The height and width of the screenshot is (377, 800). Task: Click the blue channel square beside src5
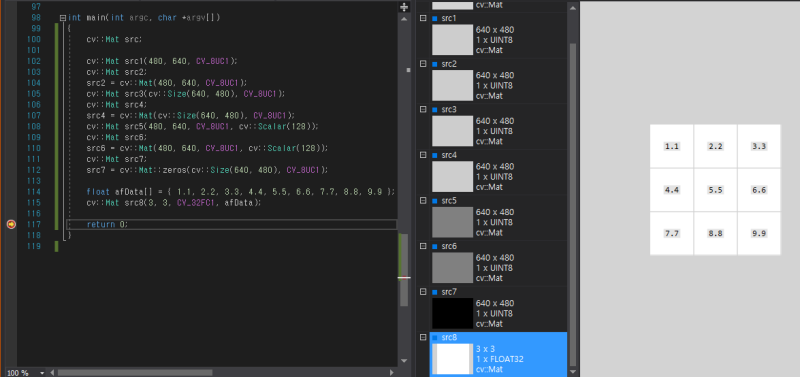(x=435, y=200)
